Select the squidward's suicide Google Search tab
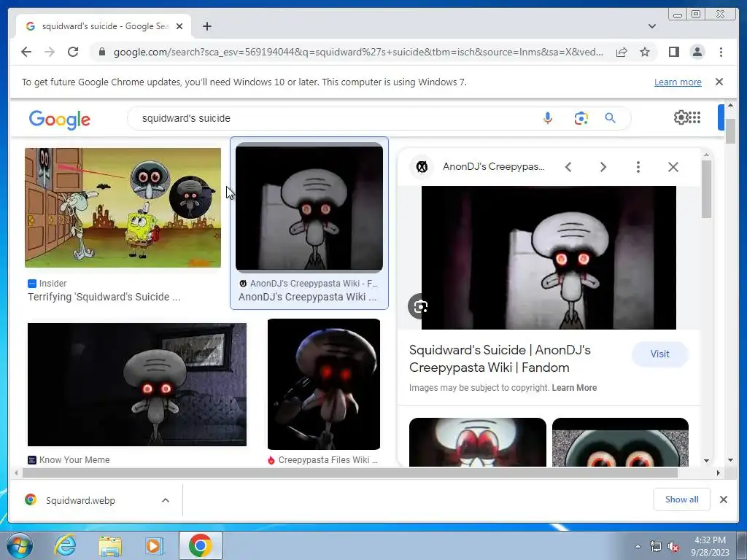Image resolution: width=747 pixels, height=560 pixels. tap(104, 26)
